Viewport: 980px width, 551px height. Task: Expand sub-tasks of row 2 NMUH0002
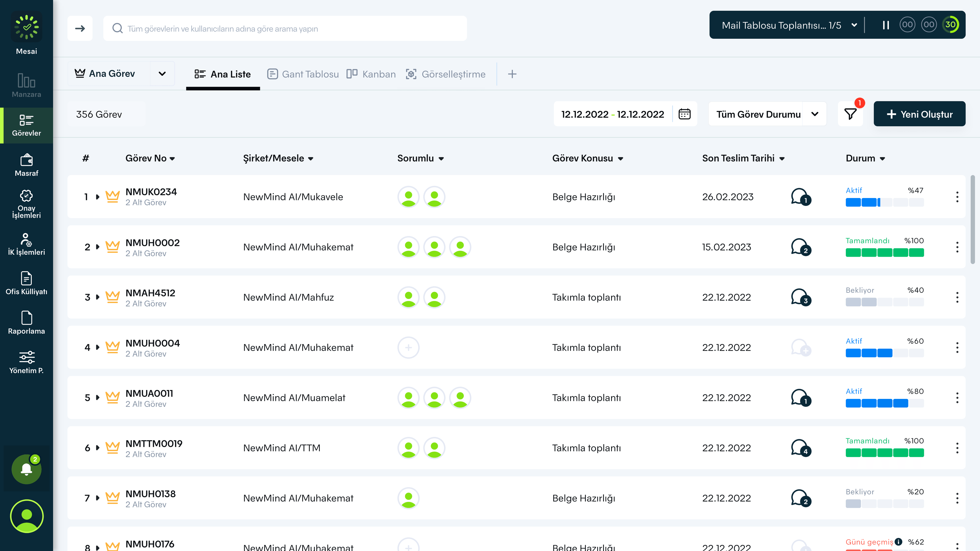click(98, 247)
